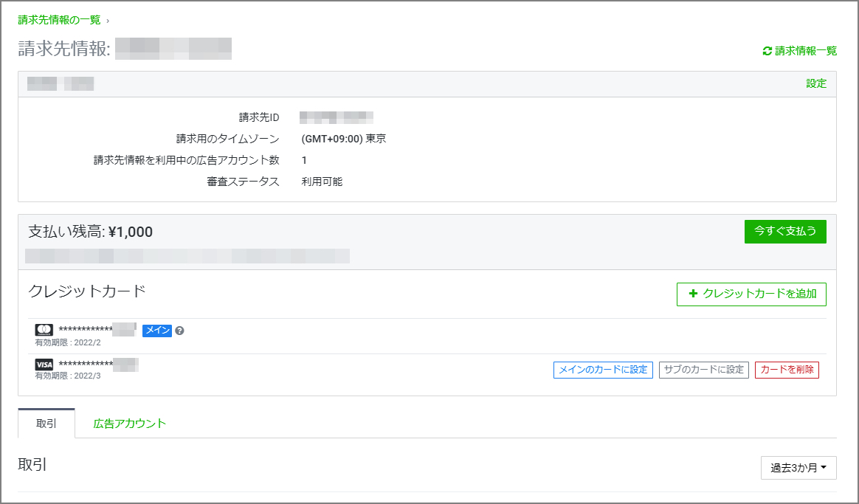Click the blue メイン badge

tap(156, 331)
